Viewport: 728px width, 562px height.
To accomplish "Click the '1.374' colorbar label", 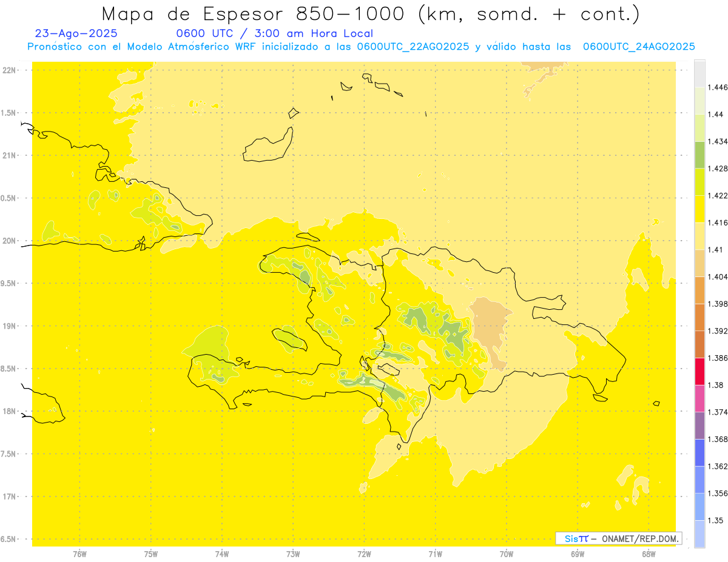I will [718, 412].
